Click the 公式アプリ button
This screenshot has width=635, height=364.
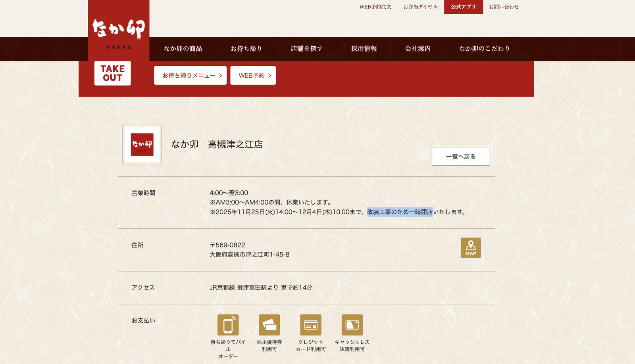coord(464,7)
